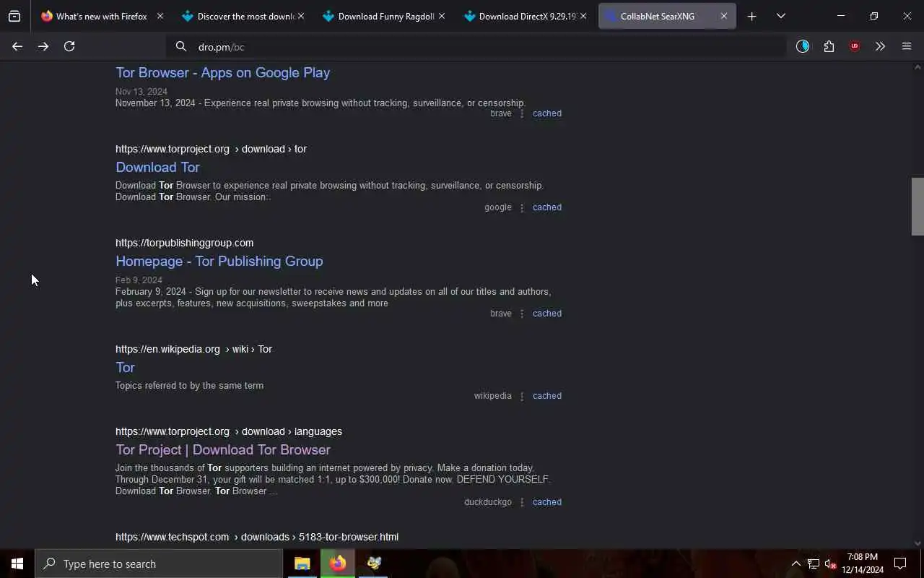Click the search magnifier in address bar
The width and height of the screenshot is (924, 578).
click(x=181, y=47)
